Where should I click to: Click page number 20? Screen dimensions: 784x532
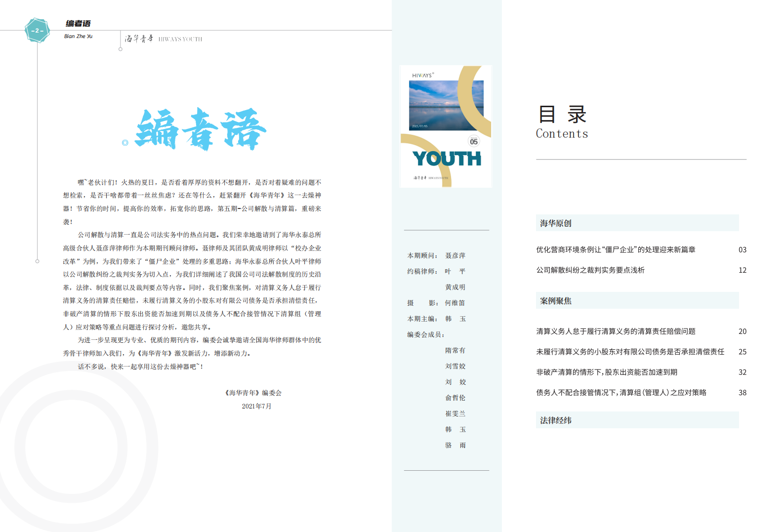[x=743, y=331]
